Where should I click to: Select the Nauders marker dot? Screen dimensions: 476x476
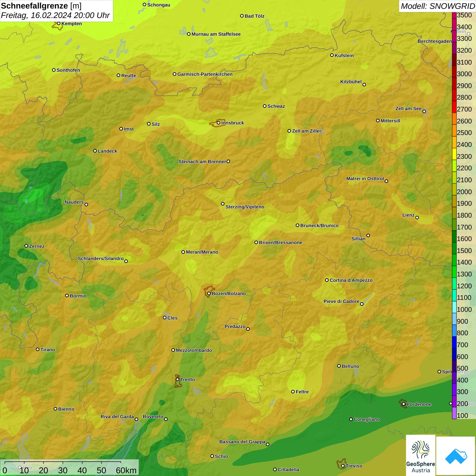pyautogui.click(x=86, y=205)
